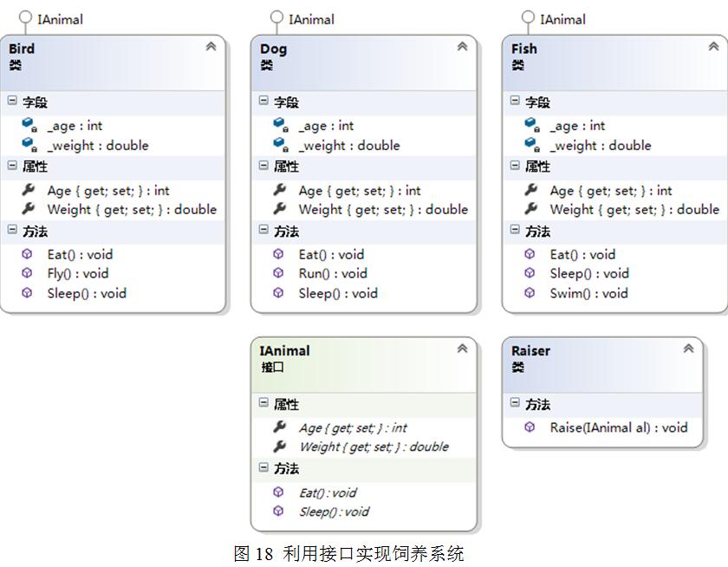Click the _age field icon in Bird class

(29, 125)
